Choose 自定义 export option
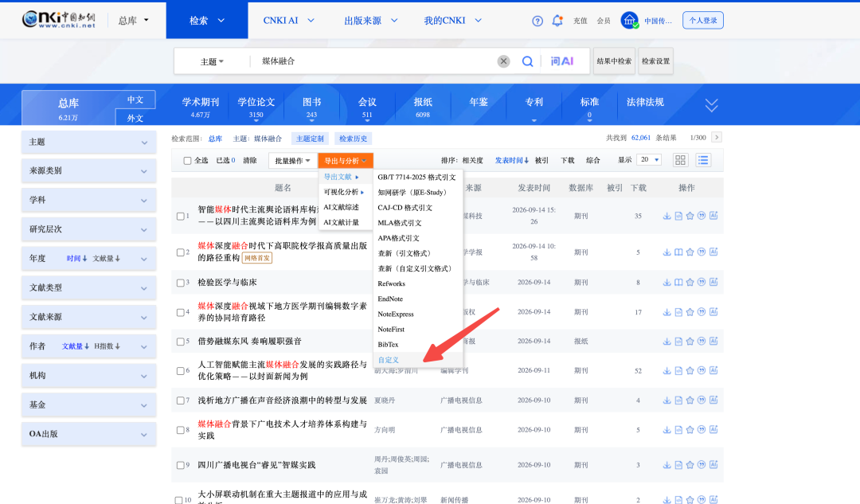Viewport: 860px width, 504px height. (389, 360)
